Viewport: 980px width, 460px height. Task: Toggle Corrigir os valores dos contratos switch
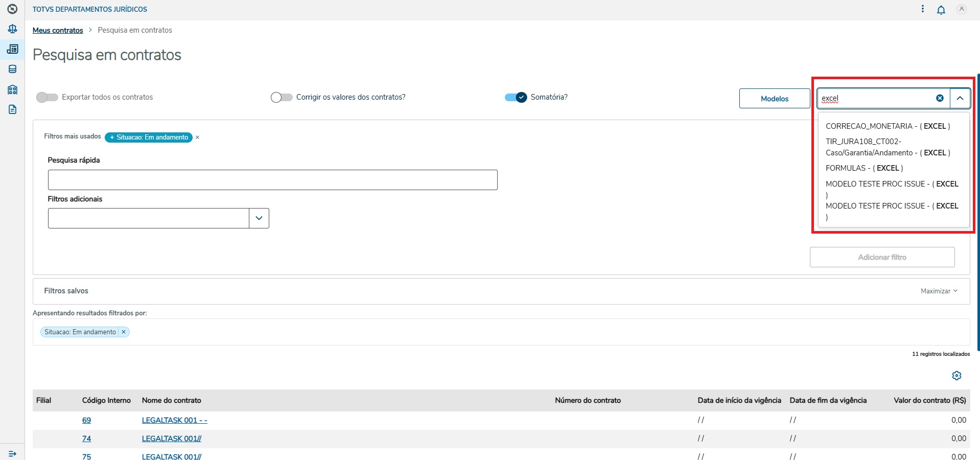click(282, 97)
